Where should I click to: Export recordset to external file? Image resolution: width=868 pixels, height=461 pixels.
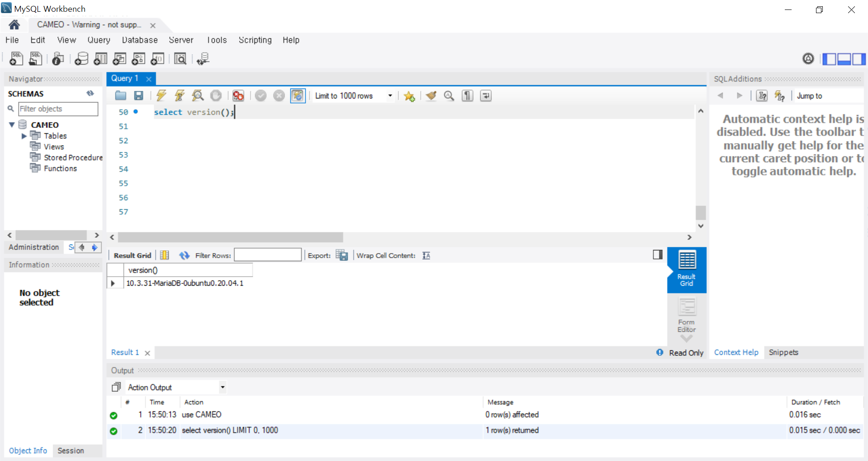342,255
